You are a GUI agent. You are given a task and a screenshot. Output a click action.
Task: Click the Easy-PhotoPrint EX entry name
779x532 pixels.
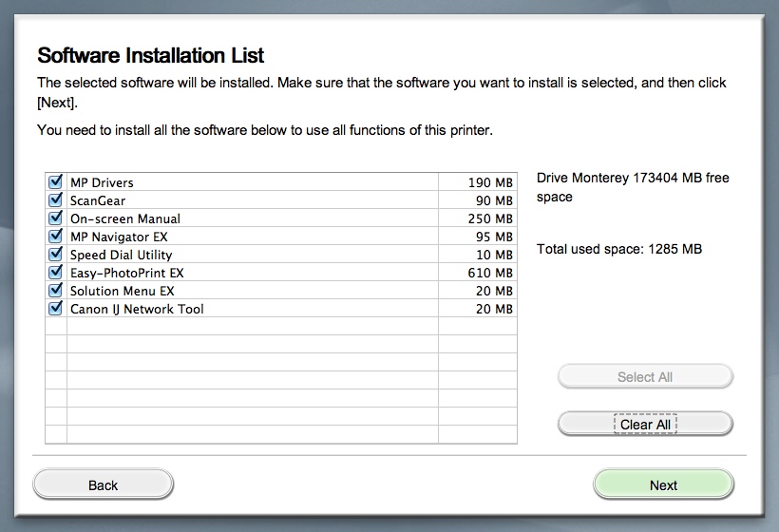(126, 273)
